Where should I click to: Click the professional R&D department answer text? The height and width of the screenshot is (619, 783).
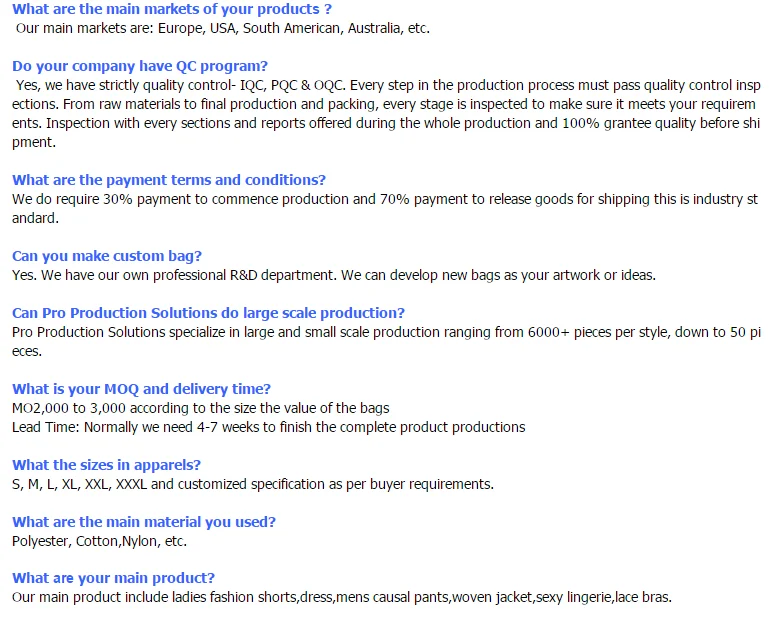point(334,275)
